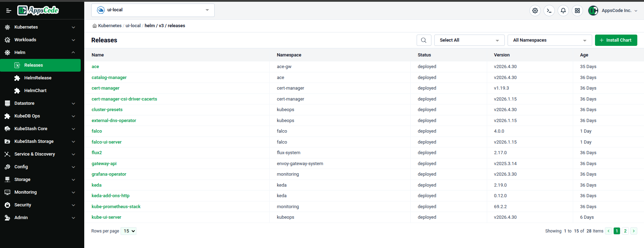Click the Monitoring sidebar icon
The height and width of the screenshot is (248, 644).
[7, 192]
